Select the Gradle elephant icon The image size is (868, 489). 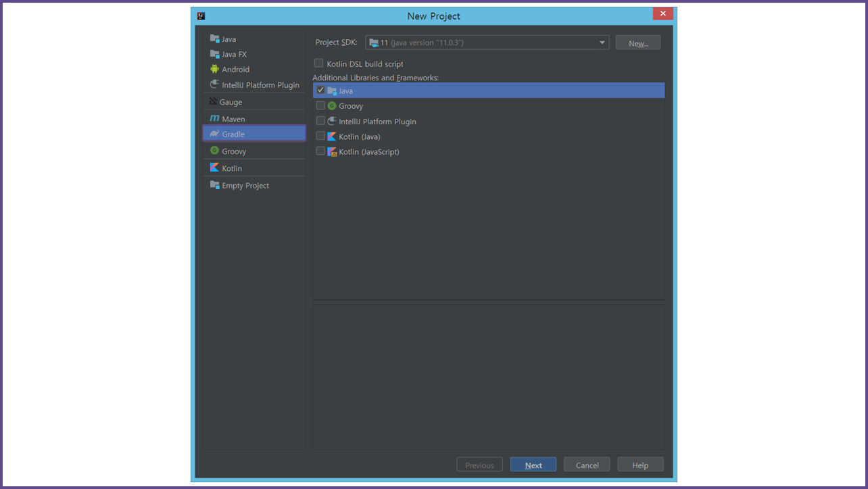pos(214,134)
